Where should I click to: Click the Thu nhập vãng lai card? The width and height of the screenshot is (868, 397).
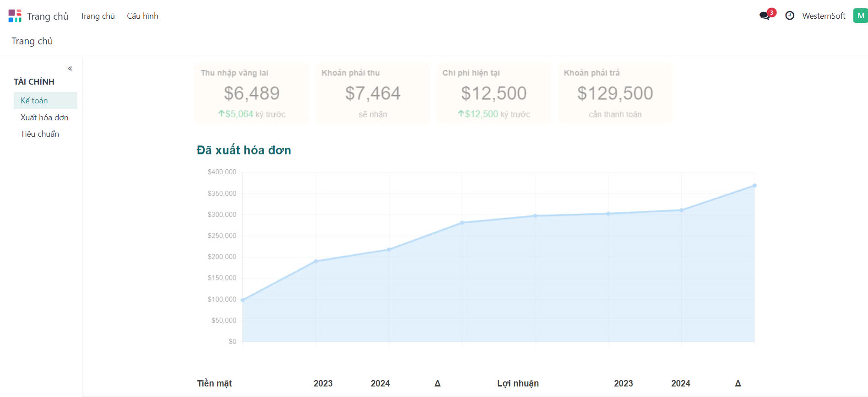[251, 93]
